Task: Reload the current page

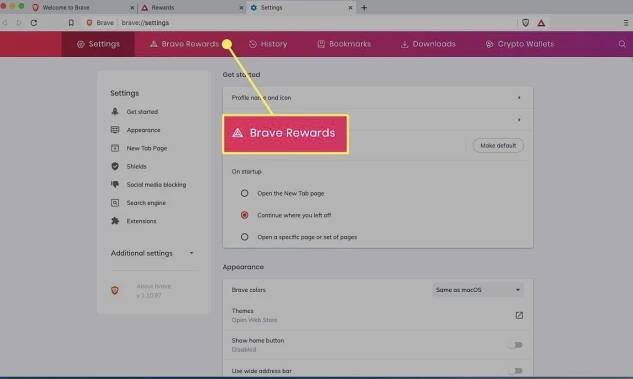Action: point(34,23)
